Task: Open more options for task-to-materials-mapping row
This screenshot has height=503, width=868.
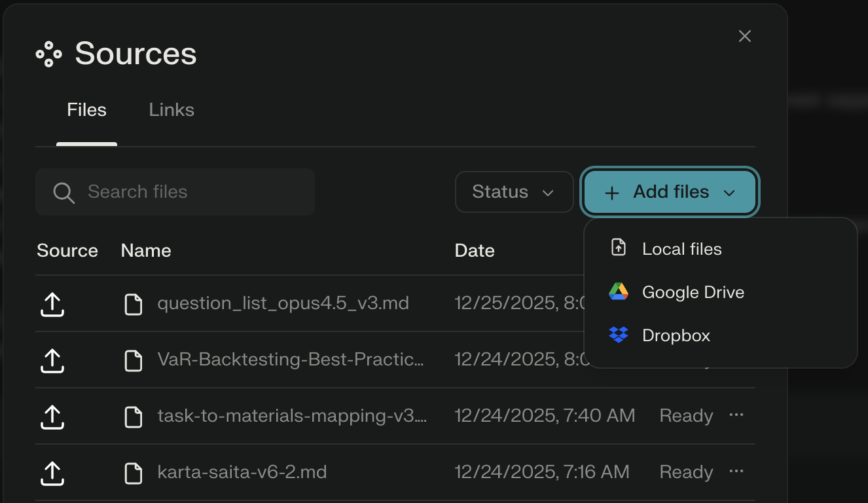Action: coord(736,415)
